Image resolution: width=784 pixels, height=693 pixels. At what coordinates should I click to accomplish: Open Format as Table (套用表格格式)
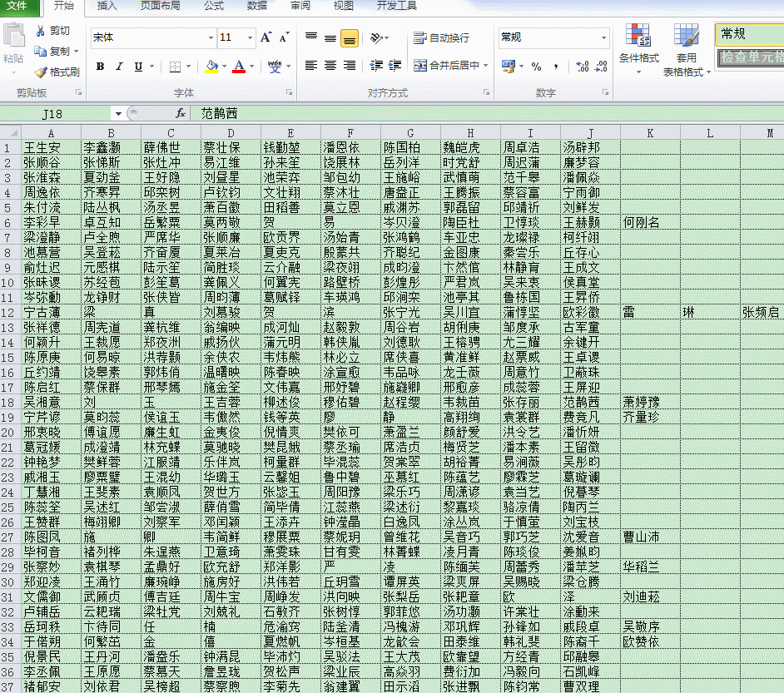tap(687, 50)
